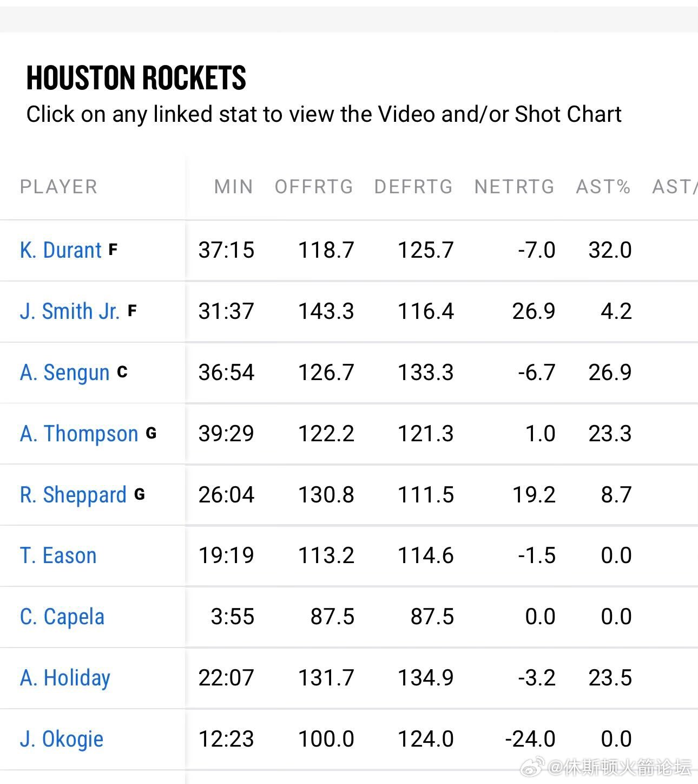Click Durant's 37:15 minutes value

coord(226,250)
